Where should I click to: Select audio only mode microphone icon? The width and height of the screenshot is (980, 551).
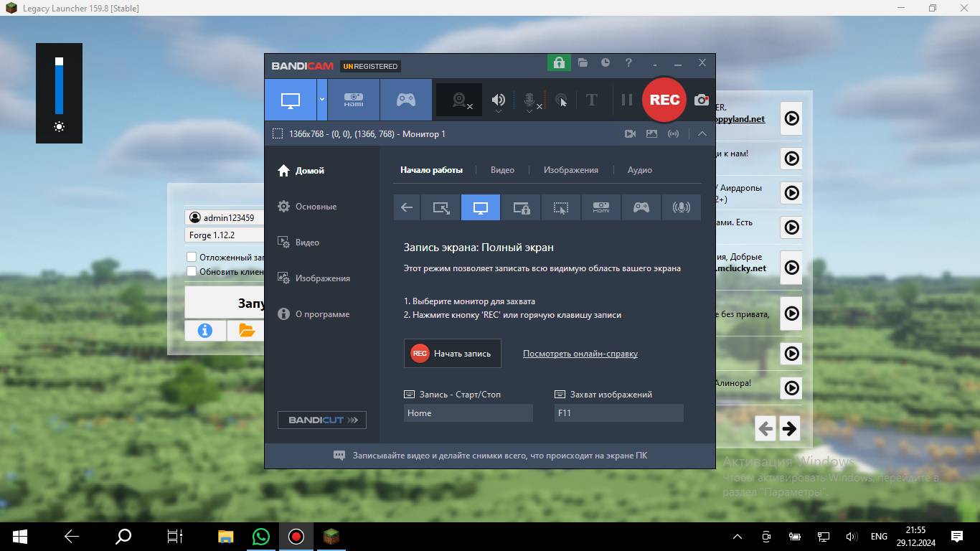point(682,207)
